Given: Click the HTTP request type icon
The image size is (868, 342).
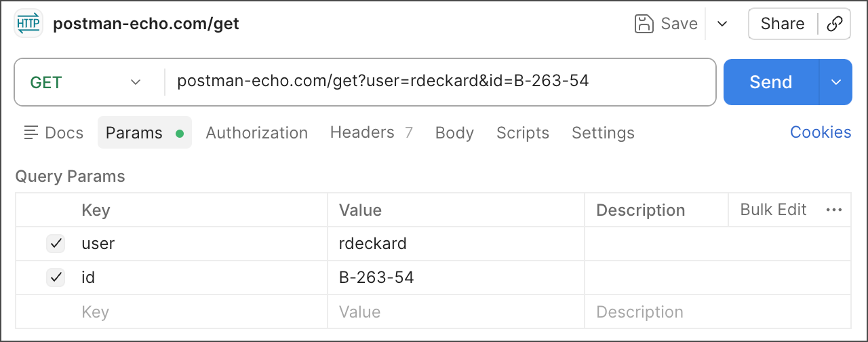Looking at the screenshot, I should pyautogui.click(x=28, y=24).
